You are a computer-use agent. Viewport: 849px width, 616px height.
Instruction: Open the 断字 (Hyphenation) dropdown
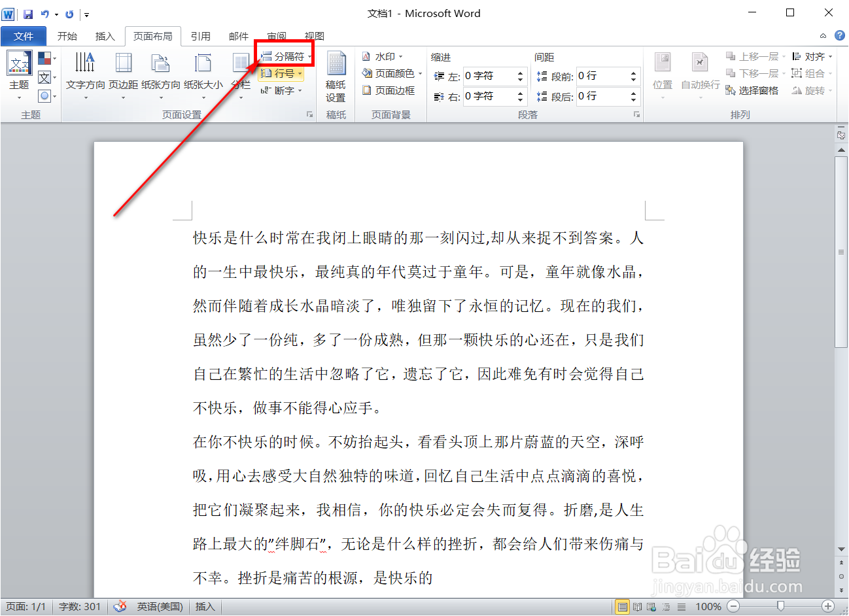coord(281,91)
